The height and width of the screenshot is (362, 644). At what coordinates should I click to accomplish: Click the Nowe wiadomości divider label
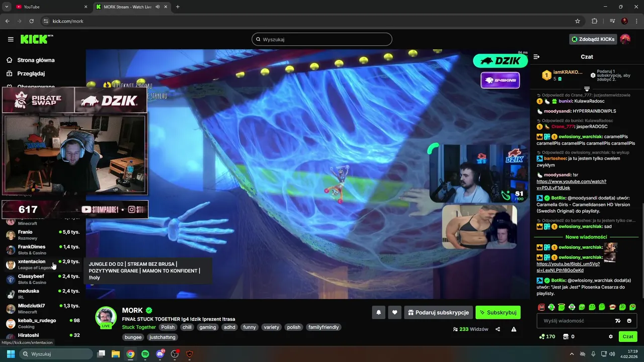click(x=586, y=237)
